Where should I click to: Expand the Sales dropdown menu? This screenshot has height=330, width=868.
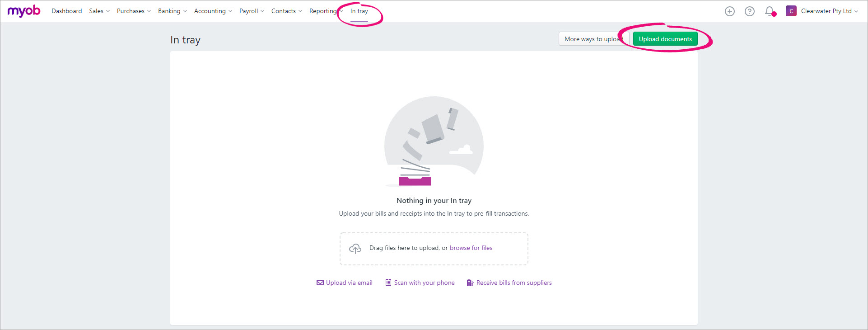click(x=99, y=11)
